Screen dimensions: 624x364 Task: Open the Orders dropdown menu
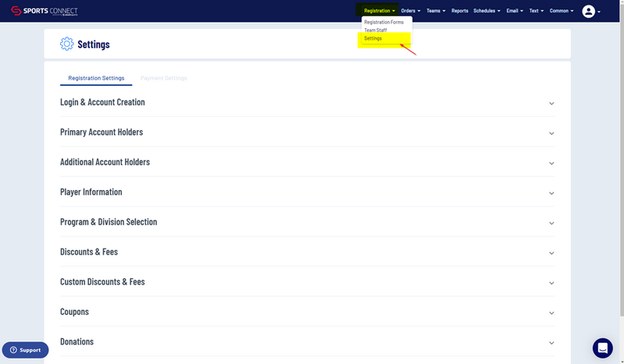click(410, 11)
